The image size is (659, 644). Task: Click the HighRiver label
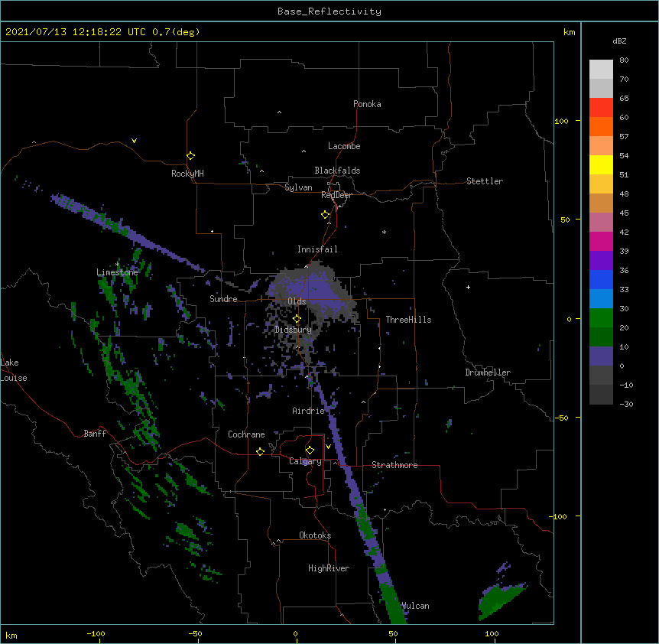[x=329, y=568]
